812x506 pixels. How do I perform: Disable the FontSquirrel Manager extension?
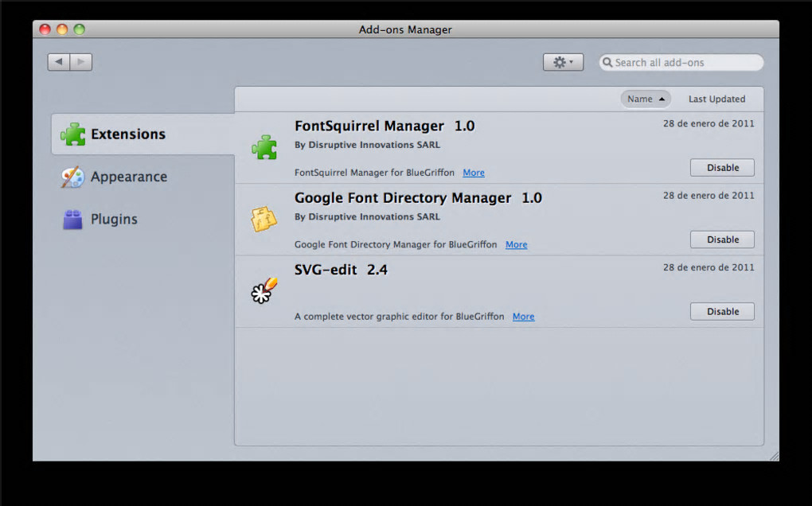722,168
